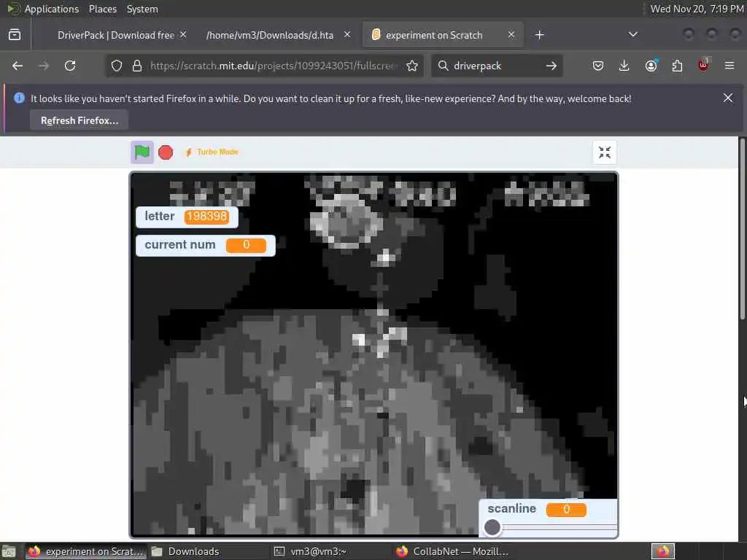The image size is (747, 560).
Task: Click the search magnifier icon
Action: click(443, 66)
